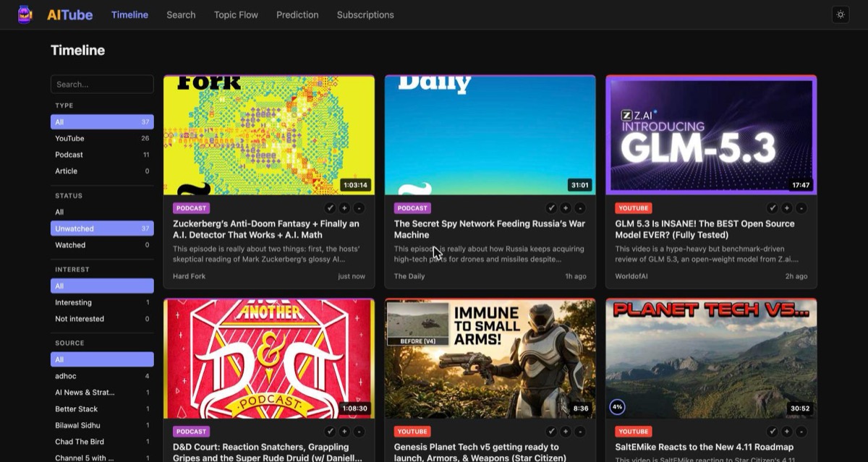868x462 pixels.
Task: Open the title GLM 5.3 Is INSANE!
Action: coord(705,229)
